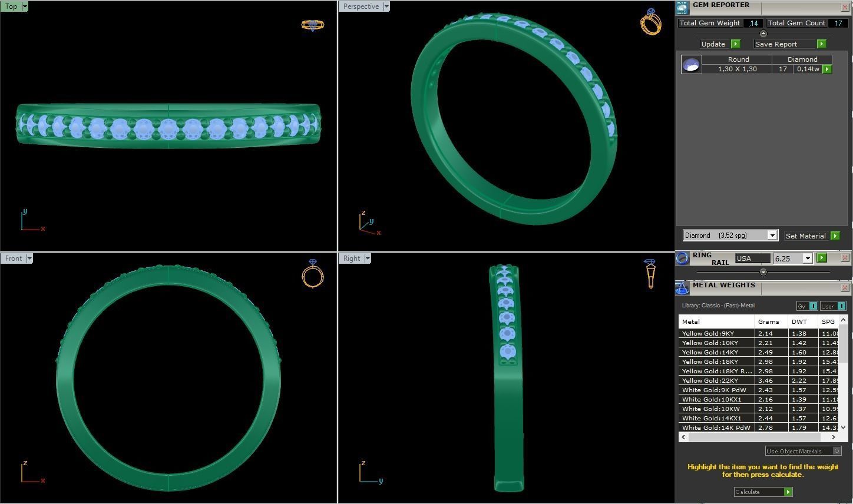
Task: Select the Yellow Gold:10KY row
Action: [x=759, y=343]
